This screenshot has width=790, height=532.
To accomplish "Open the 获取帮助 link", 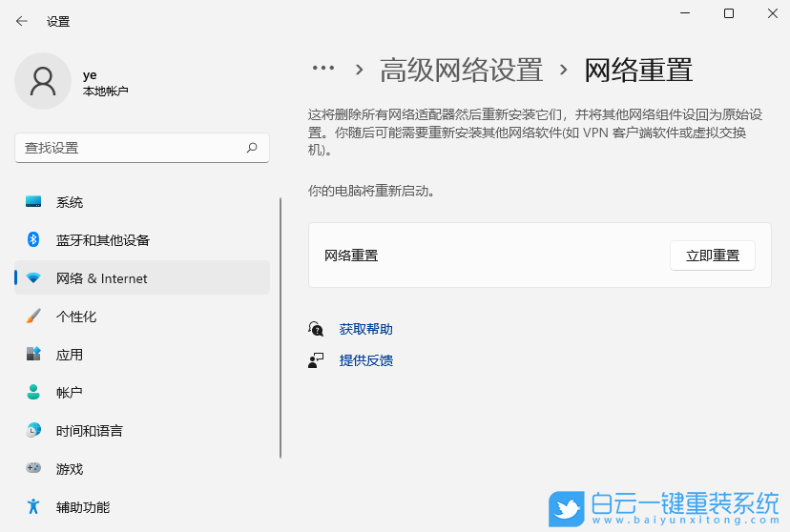I will coord(365,329).
